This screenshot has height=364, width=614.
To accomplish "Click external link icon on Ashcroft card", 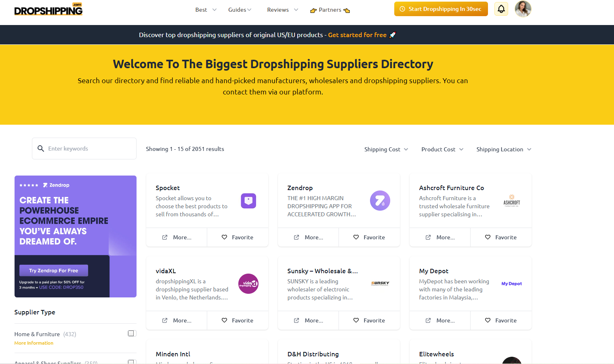I will pyautogui.click(x=428, y=237).
